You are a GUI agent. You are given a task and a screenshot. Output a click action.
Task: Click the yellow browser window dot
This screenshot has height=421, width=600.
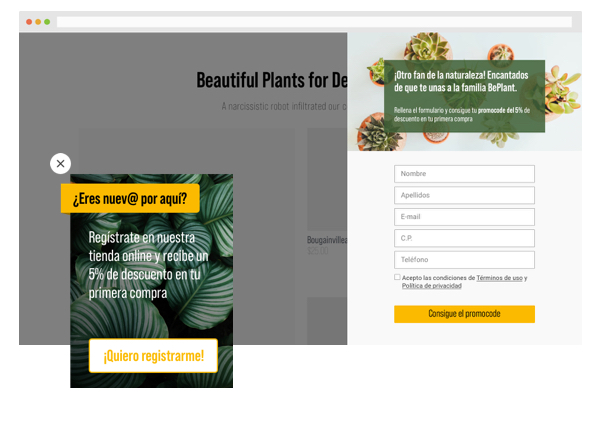click(x=38, y=21)
